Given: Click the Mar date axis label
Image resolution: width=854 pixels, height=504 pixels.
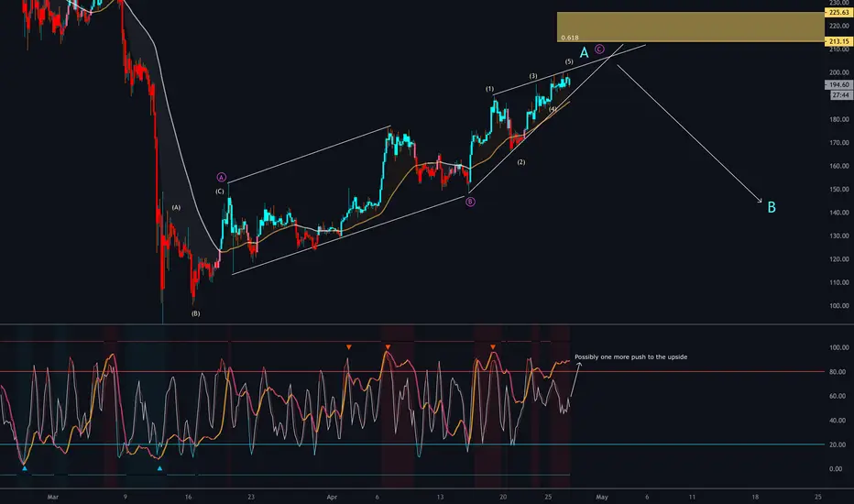Looking at the screenshot, I should (x=53, y=497).
